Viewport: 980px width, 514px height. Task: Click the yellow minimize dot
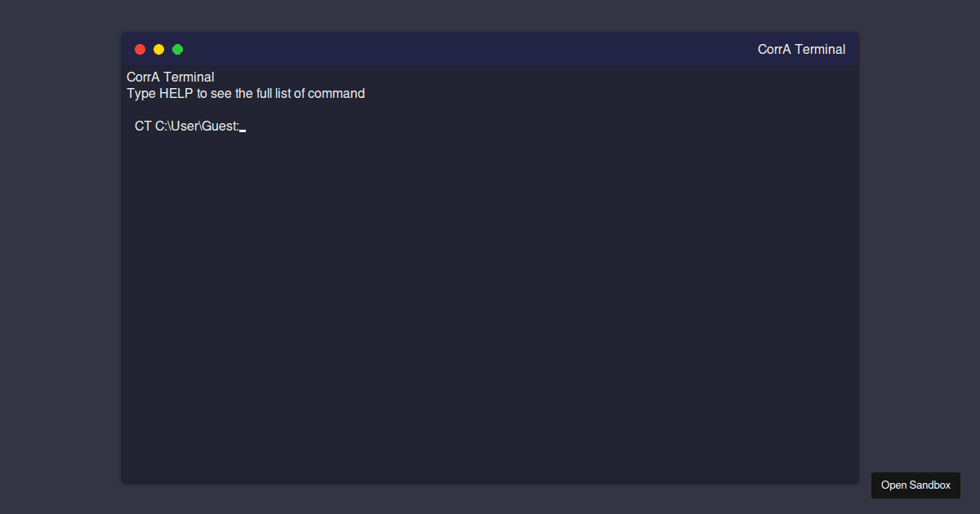tap(158, 49)
